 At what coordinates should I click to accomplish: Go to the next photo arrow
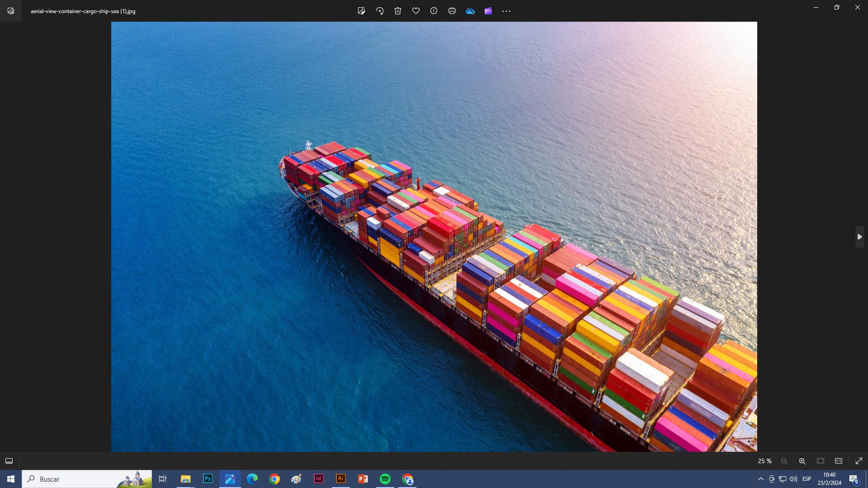(x=859, y=237)
